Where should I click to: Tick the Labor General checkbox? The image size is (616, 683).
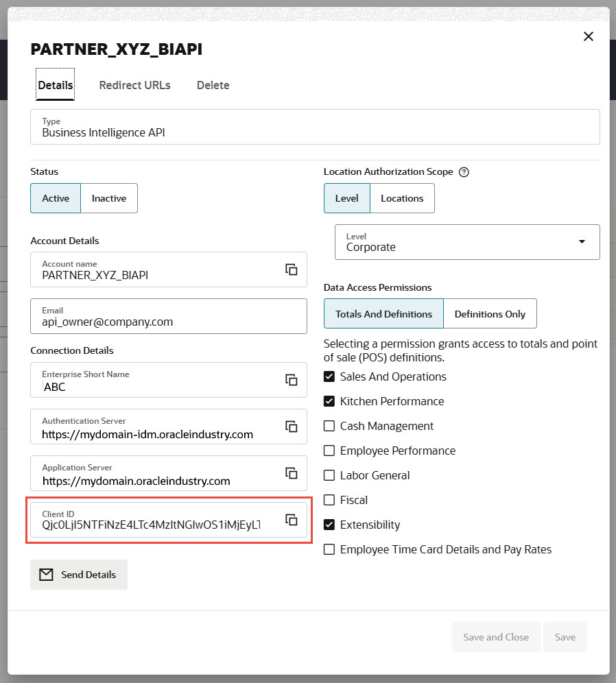[329, 475]
